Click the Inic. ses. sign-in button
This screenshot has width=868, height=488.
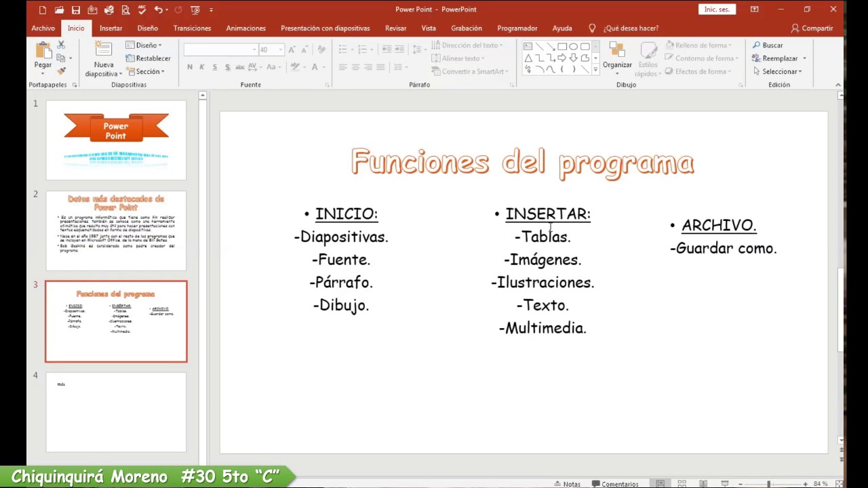[717, 9]
